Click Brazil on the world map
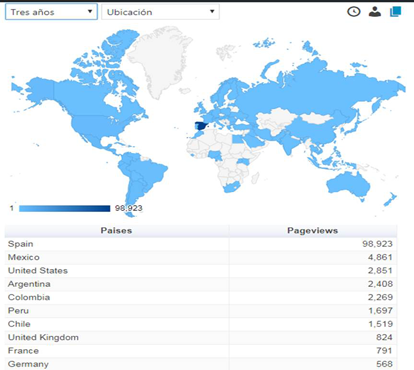 pyautogui.click(x=148, y=172)
